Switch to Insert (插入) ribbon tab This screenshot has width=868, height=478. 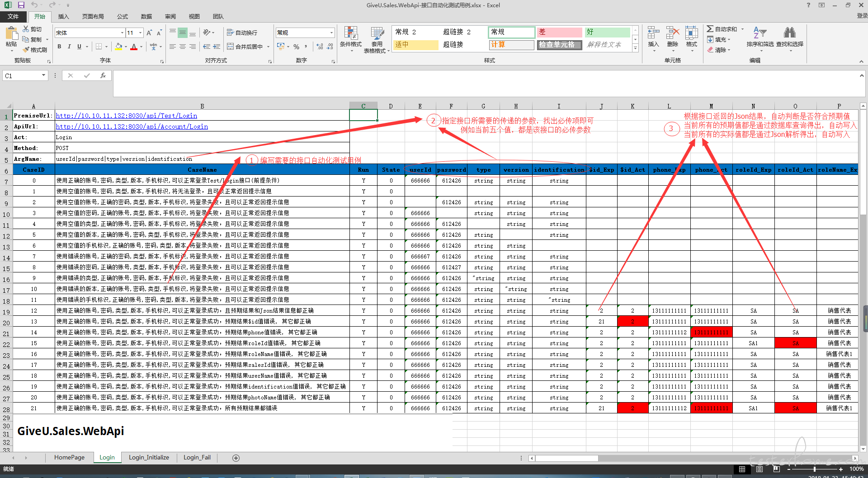pyautogui.click(x=64, y=16)
